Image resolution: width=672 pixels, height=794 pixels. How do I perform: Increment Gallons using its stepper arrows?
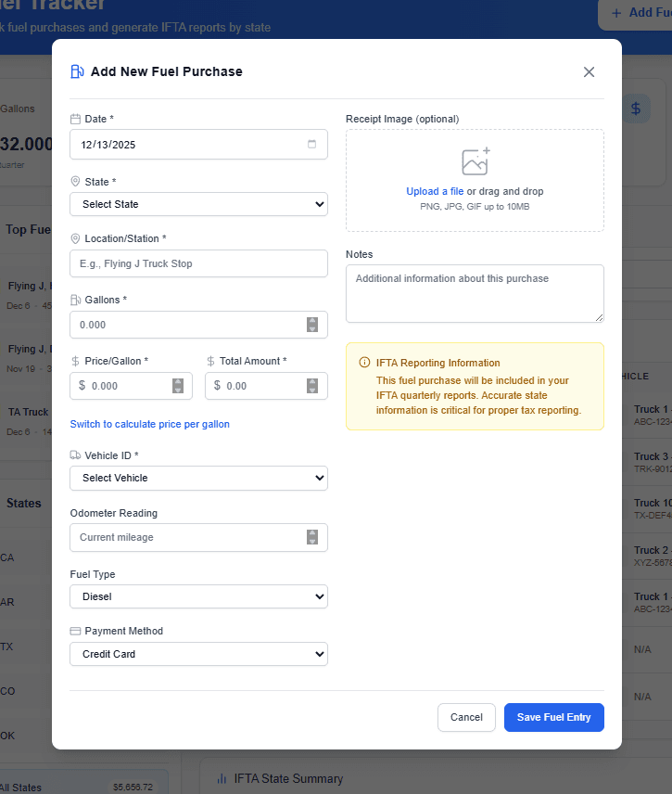[x=312, y=325]
